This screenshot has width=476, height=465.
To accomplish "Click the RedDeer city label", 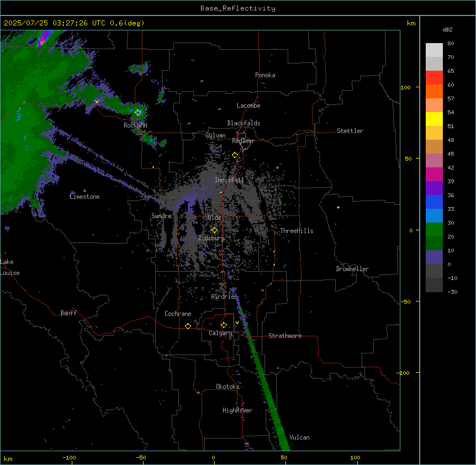I will point(244,141).
